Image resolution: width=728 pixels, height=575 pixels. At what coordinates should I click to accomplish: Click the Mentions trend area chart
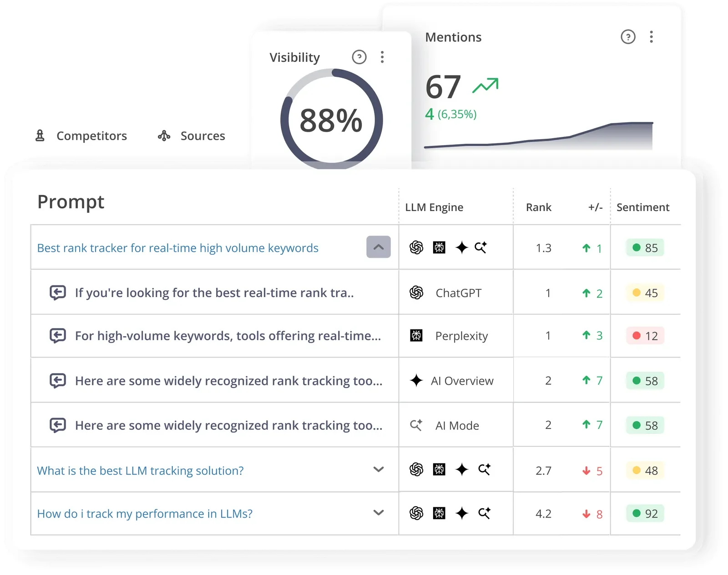[538, 136]
